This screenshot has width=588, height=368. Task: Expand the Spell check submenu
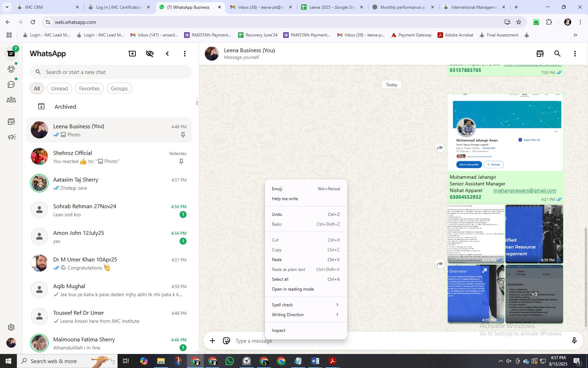click(306, 305)
